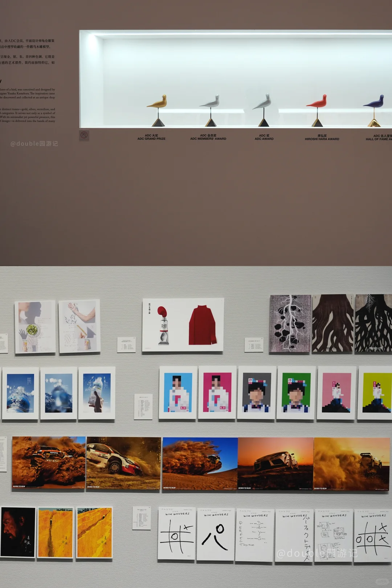
Task: Open the dark portrait poster at bottom left
Action: click(18, 532)
